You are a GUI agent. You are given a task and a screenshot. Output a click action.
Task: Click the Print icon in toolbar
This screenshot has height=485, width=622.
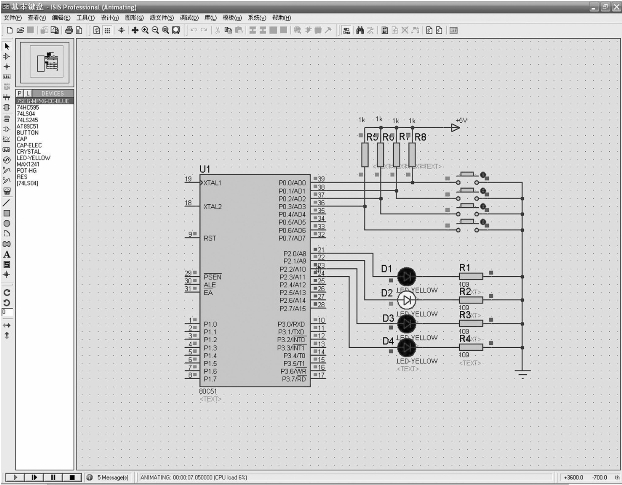point(68,30)
